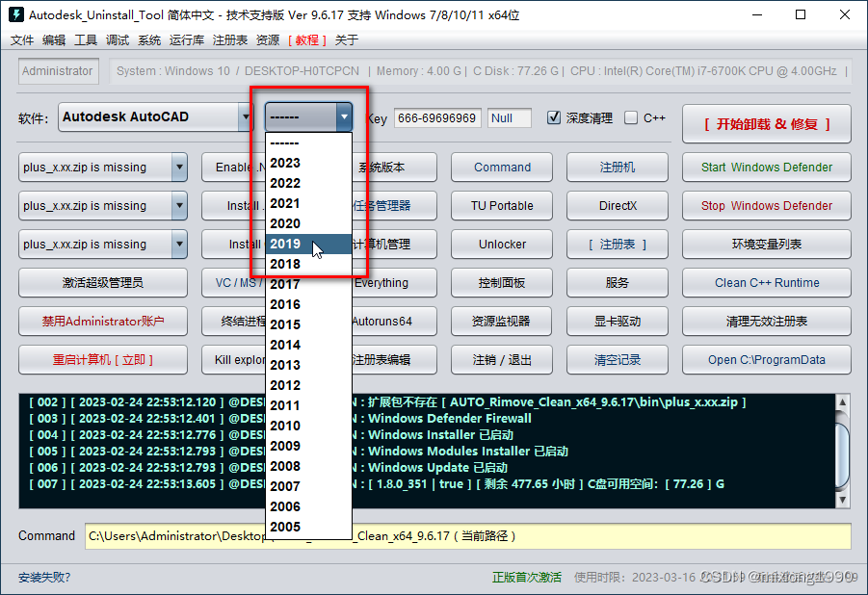The width and height of the screenshot is (868, 595).
Task: Open the [教程] menu
Action: click(307, 39)
